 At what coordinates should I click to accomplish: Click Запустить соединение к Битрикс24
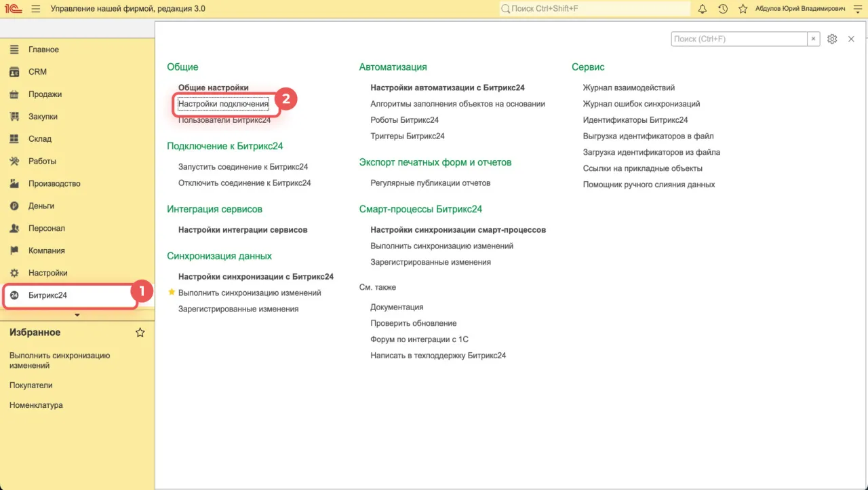[243, 167]
